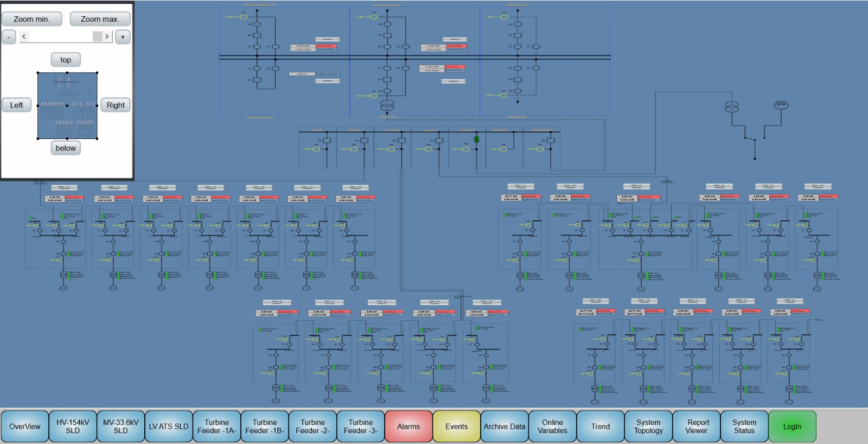Click the LogIn button
This screenshot has width=868, height=444.
point(792,427)
